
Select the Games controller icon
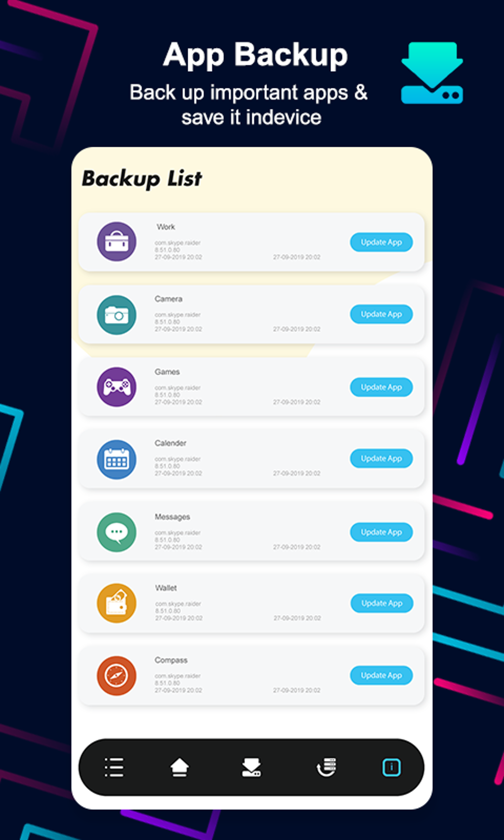coord(117,387)
